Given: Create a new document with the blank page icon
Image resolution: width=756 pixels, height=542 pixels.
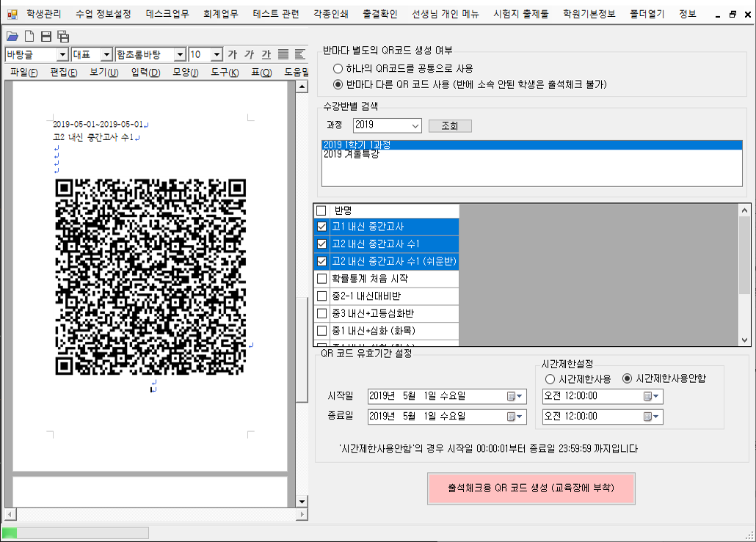Looking at the screenshot, I should tap(29, 36).
